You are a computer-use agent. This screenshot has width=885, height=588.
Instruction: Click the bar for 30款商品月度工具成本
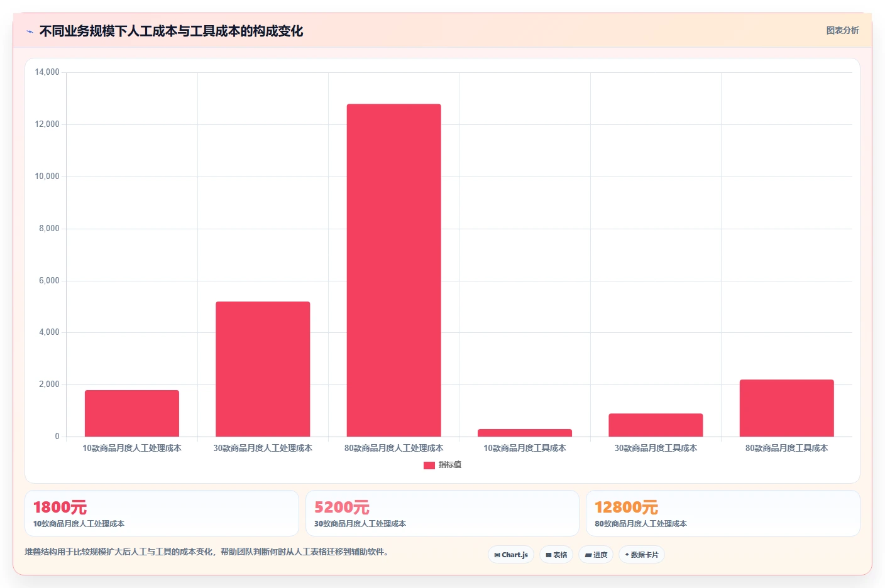pos(656,425)
